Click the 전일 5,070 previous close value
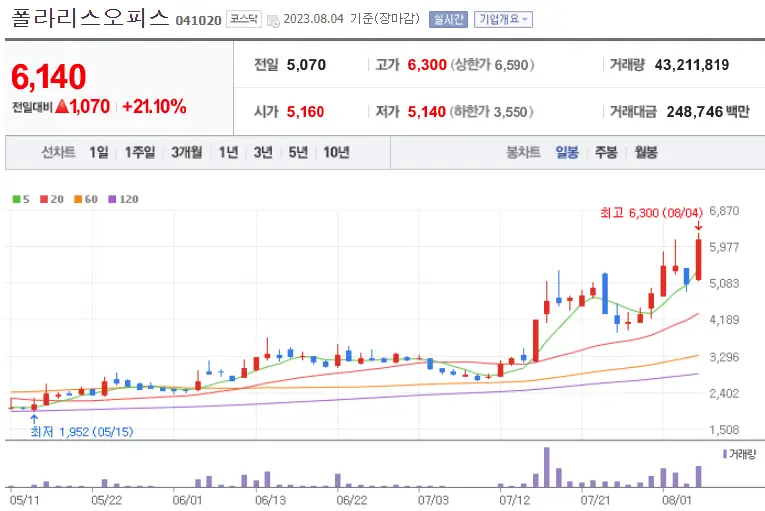Screen dimensions: 765x511 coord(306,65)
